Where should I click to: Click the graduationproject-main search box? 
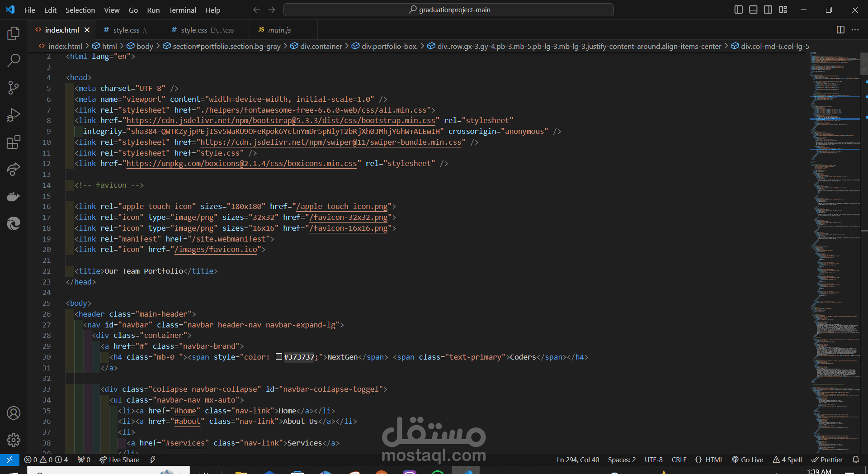pyautogui.click(x=448, y=10)
